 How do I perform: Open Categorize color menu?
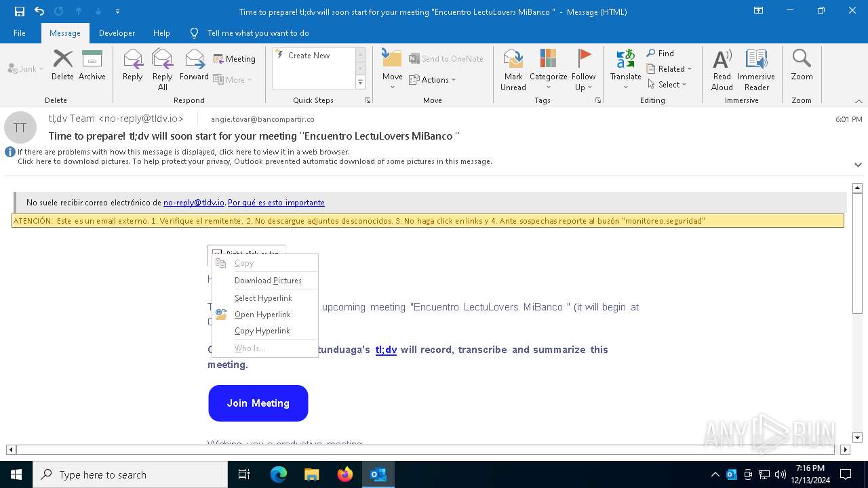[549, 69]
